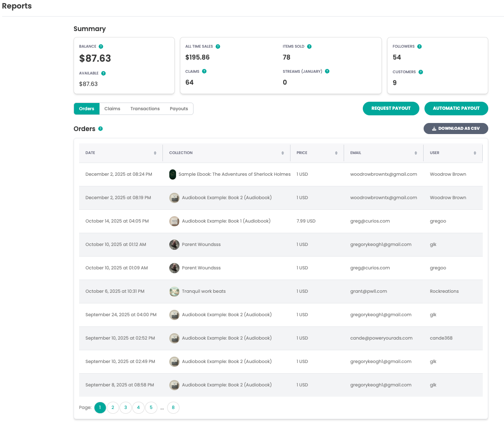
Task: Click the Items Sold info icon
Action: click(309, 46)
